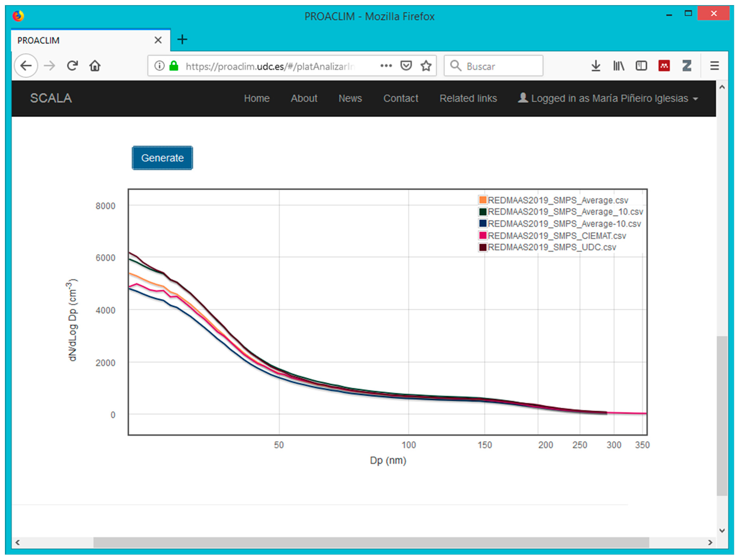The image size is (740, 560).
Task: Go to the Firefox home page
Action: click(95, 66)
